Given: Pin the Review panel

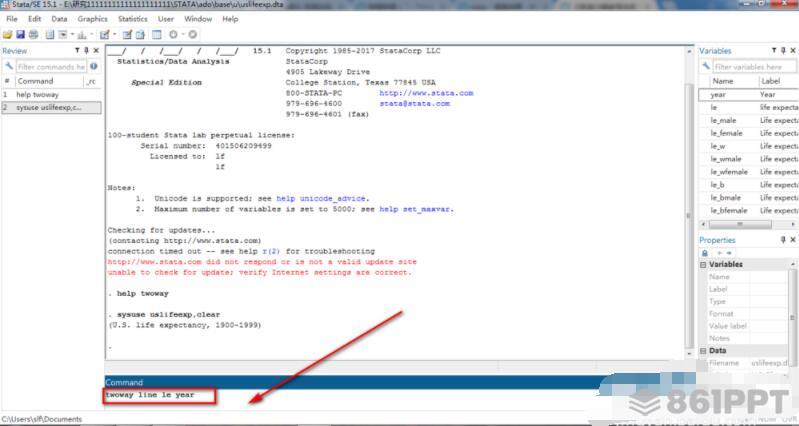Looking at the screenshot, I should point(86,50).
